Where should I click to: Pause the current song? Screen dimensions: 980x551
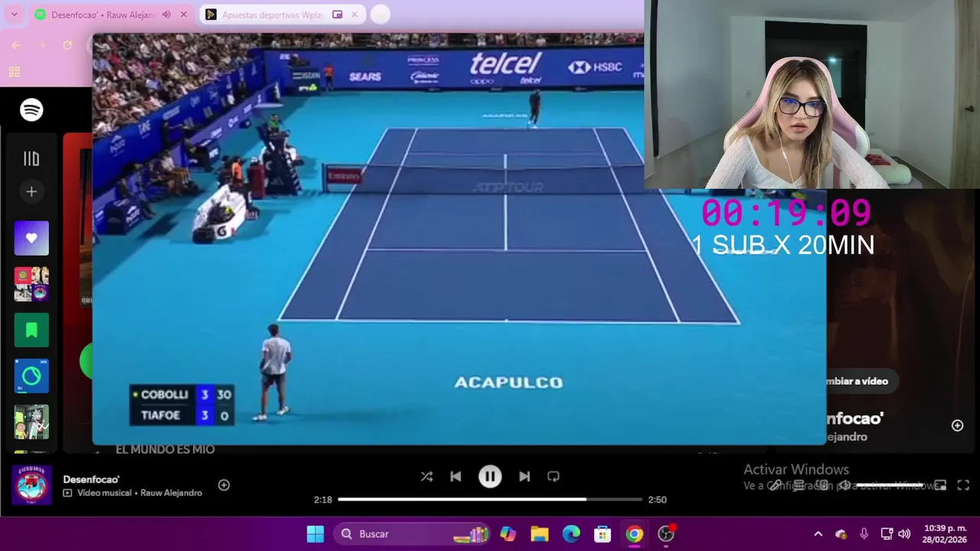490,476
